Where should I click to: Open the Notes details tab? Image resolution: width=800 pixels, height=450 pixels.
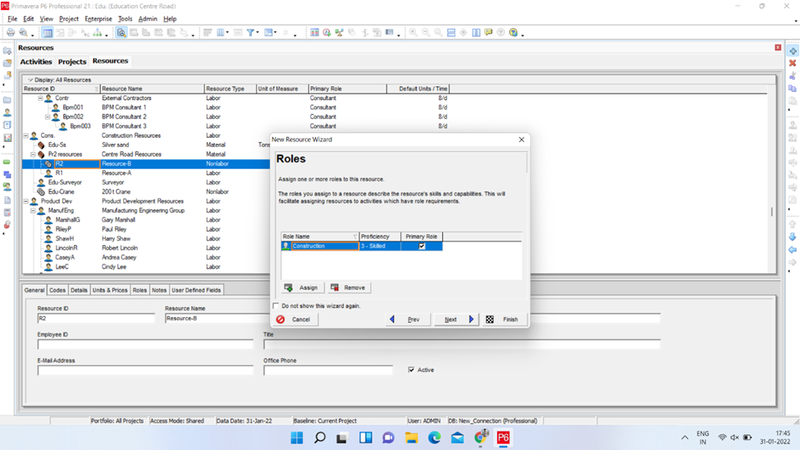pos(159,290)
